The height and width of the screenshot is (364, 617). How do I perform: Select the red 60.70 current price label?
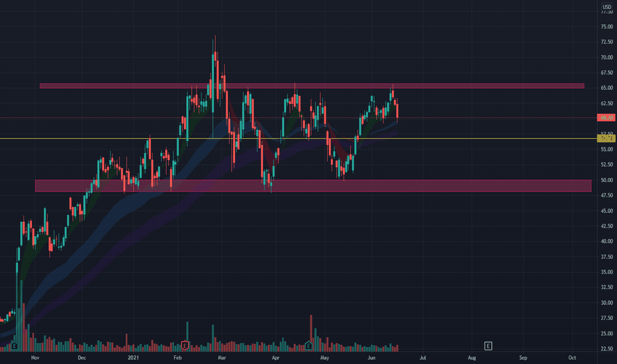click(606, 118)
